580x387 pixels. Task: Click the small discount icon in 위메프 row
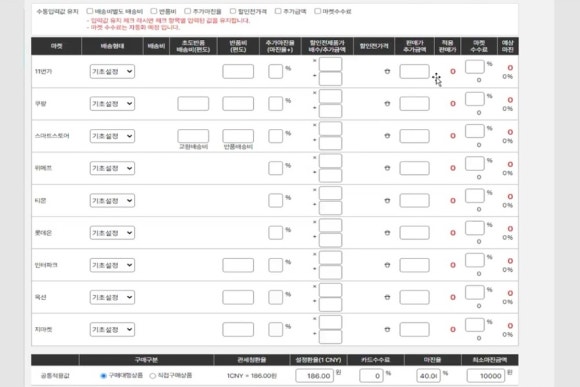(x=387, y=168)
